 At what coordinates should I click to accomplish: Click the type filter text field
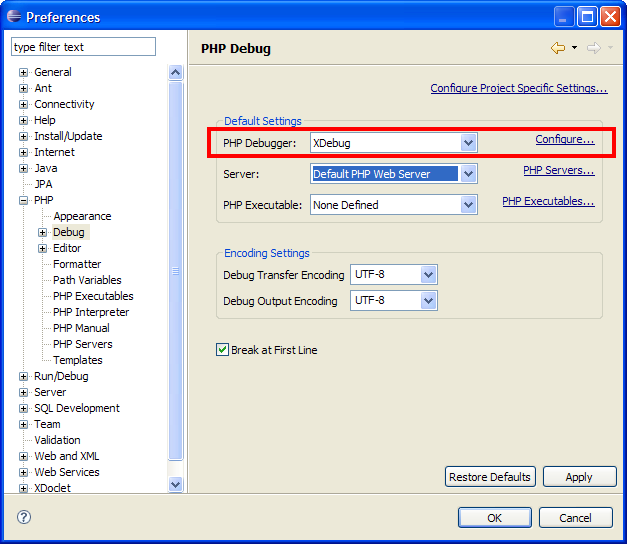click(84, 47)
